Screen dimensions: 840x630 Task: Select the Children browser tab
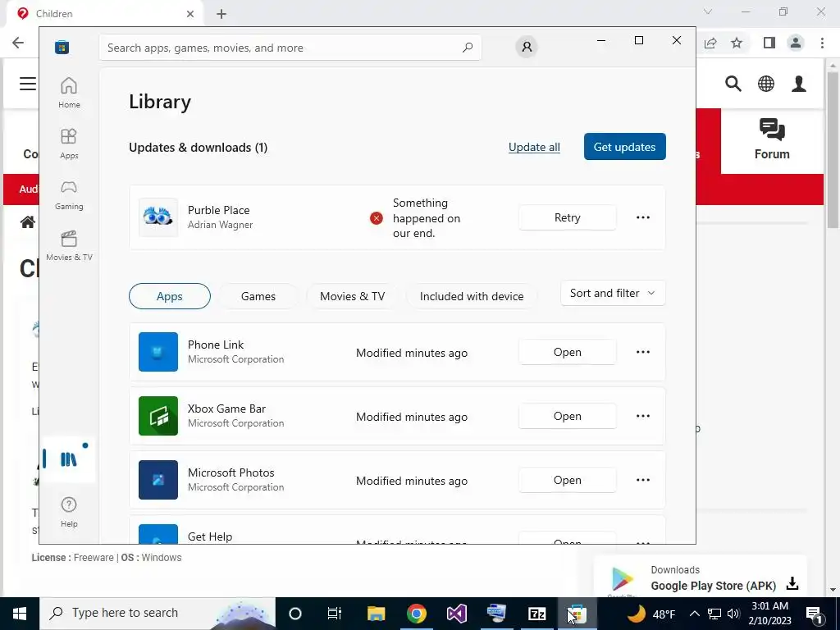click(104, 14)
